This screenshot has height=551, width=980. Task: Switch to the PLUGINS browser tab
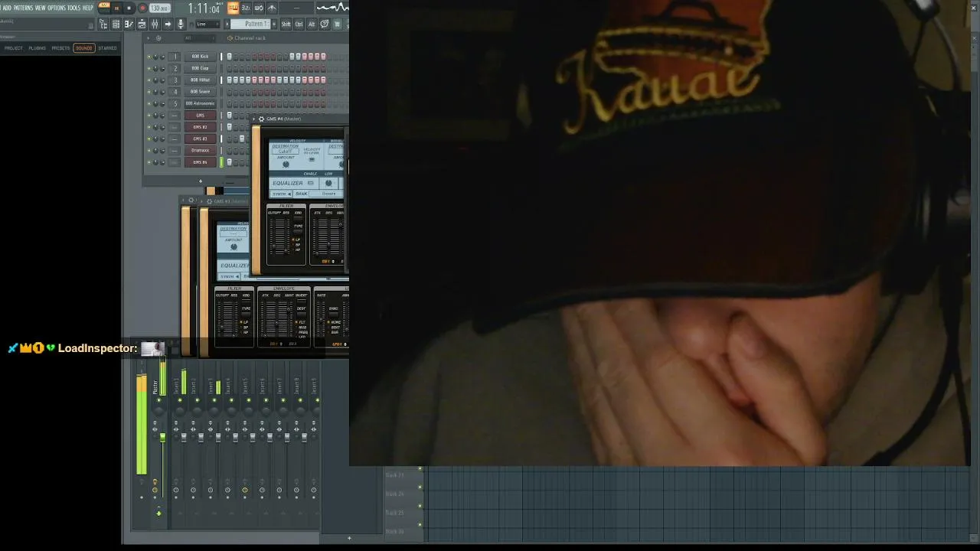(x=37, y=48)
